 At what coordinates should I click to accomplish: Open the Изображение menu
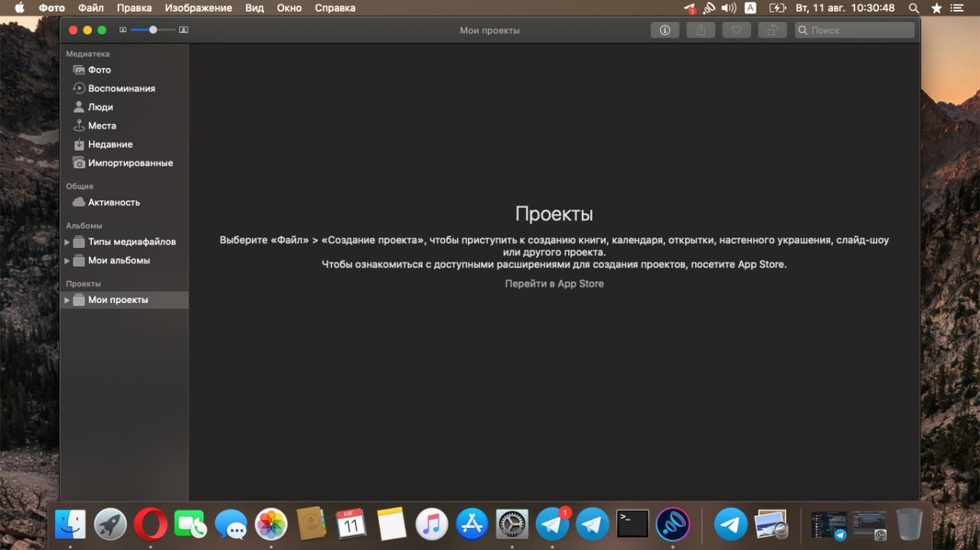198,8
